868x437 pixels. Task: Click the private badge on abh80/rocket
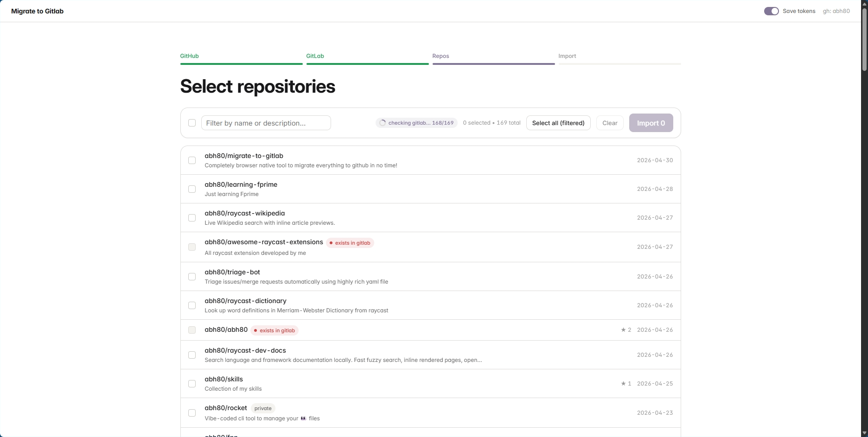pyautogui.click(x=263, y=408)
